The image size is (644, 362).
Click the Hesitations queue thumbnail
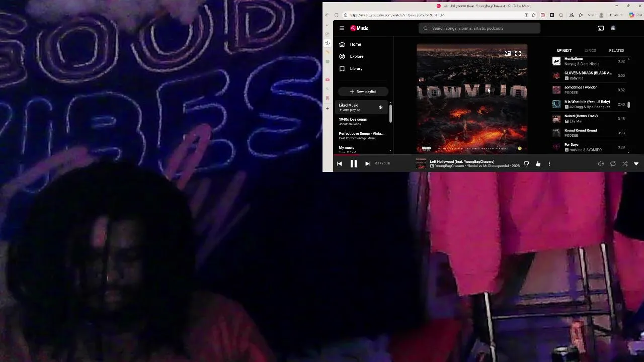[556, 61]
